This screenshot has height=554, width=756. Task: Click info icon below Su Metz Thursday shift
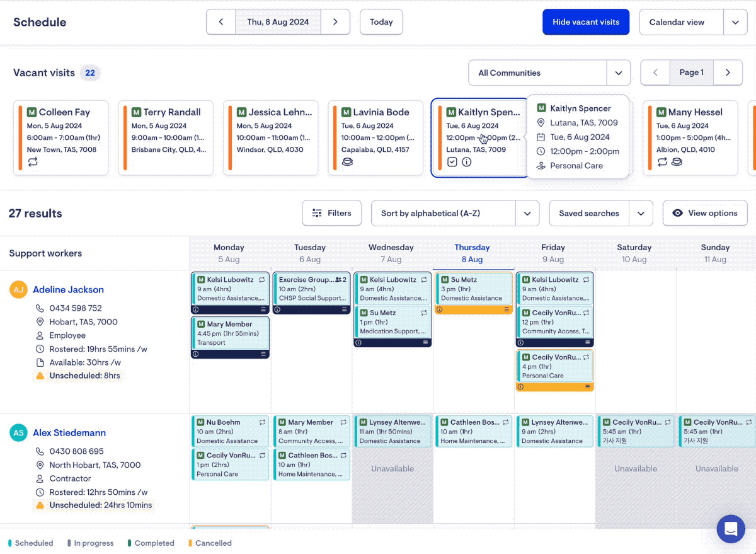coord(439,309)
